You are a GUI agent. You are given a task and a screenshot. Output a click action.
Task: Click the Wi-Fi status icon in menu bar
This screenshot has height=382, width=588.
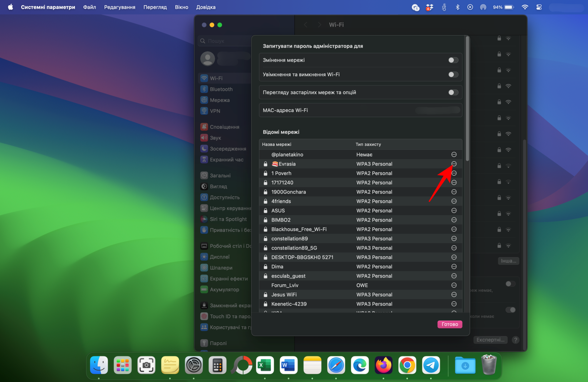click(525, 7)
